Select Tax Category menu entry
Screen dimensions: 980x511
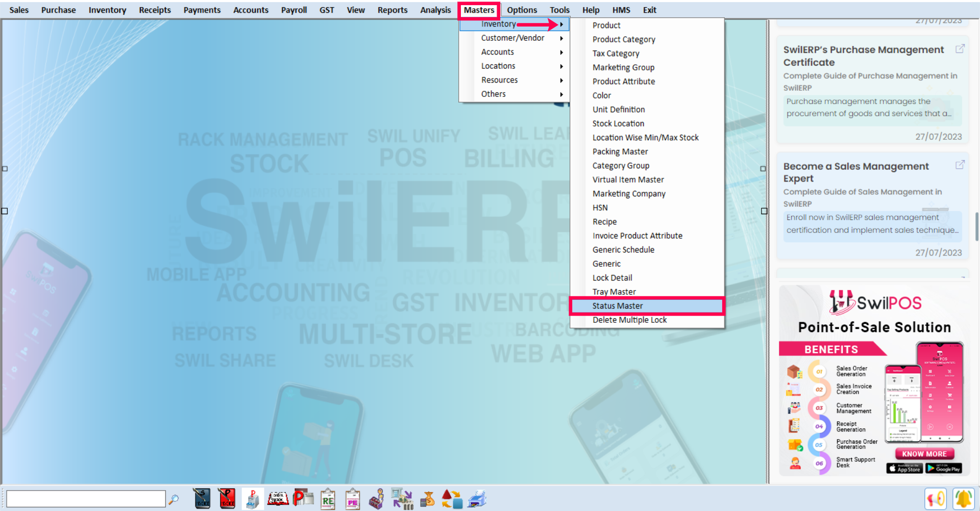[x=647, y=54]
